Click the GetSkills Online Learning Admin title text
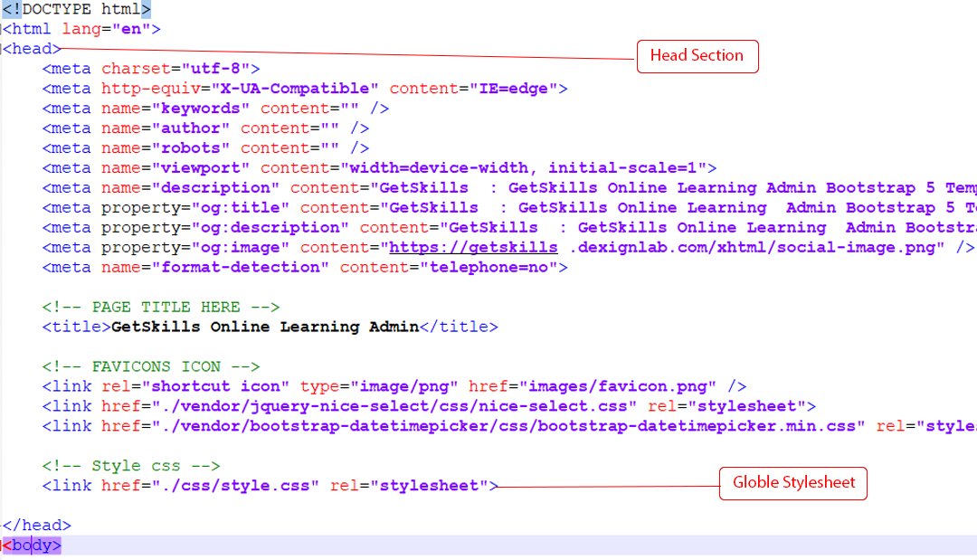This screenshot has height=560, width=977. click(265, 327)
